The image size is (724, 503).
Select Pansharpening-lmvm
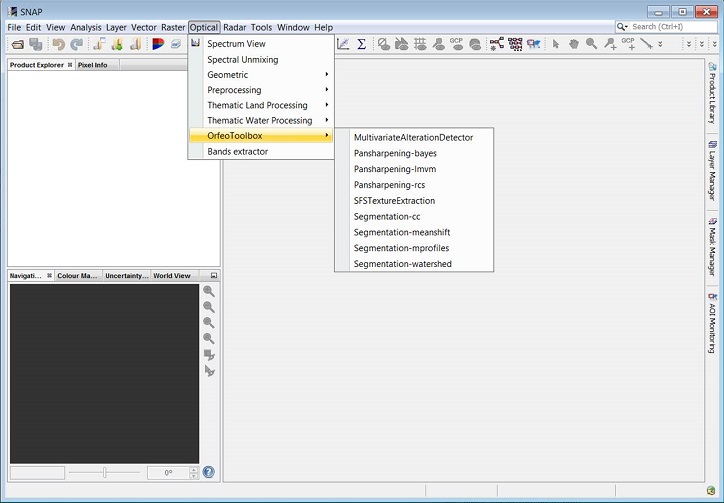point(414,169)
